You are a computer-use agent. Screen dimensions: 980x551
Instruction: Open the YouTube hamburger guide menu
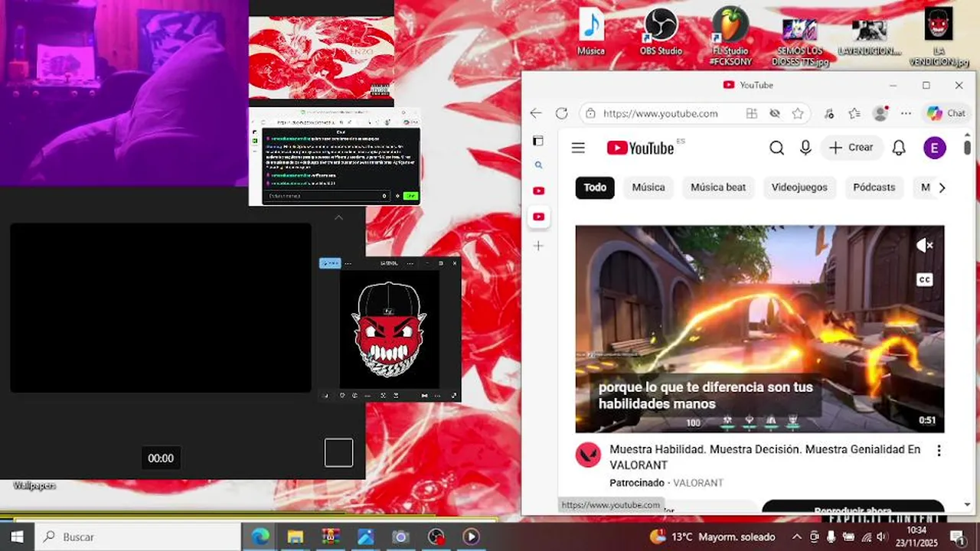pyautogui.click(x=578, y=148)
